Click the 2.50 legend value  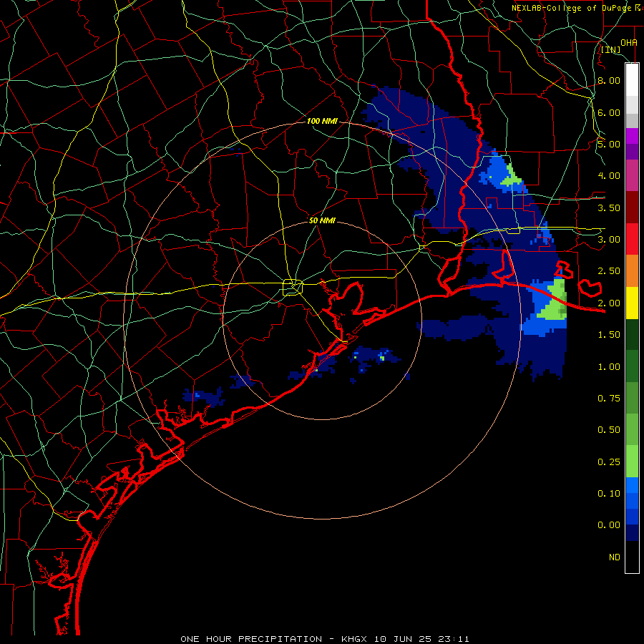(x=609, y=271)
